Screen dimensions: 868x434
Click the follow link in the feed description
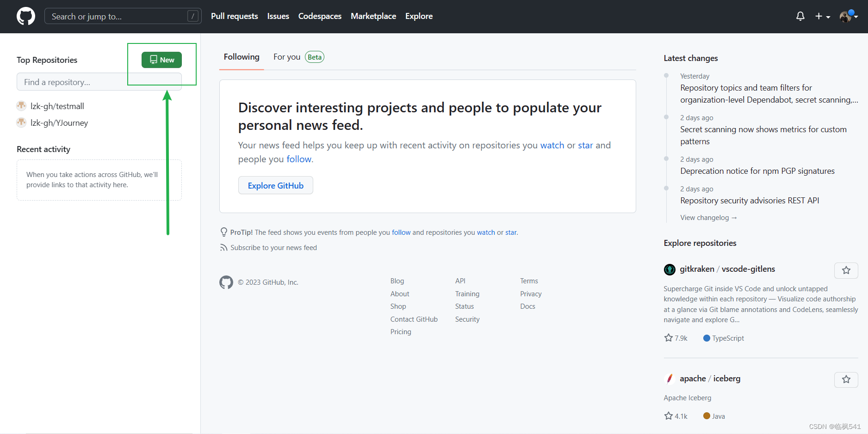pyautogui.click(x=299, y=159)
